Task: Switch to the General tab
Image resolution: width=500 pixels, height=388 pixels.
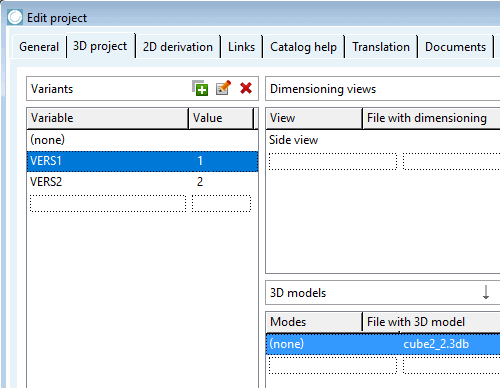Action: 39,47
